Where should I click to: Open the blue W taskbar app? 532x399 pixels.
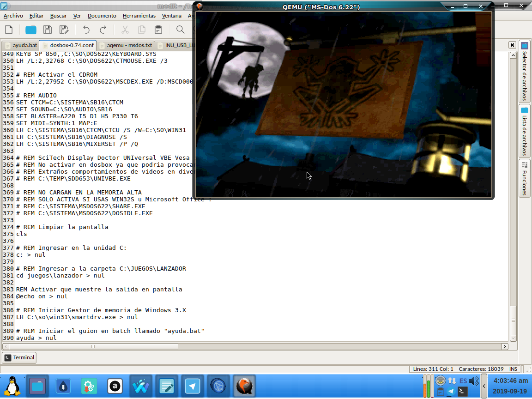pyautogui.click(x=140, y=386)
